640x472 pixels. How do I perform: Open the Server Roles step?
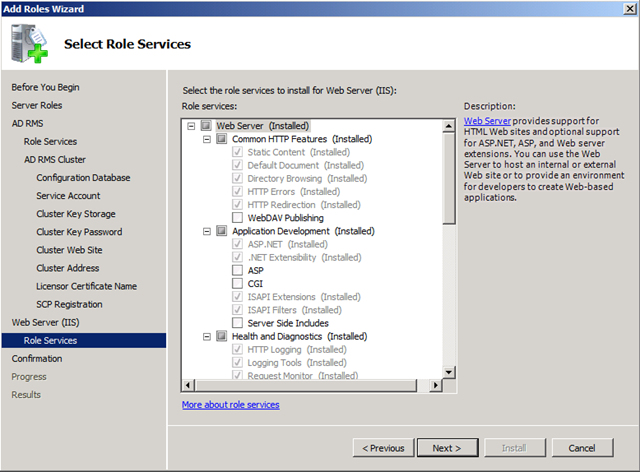click(37, 105)
